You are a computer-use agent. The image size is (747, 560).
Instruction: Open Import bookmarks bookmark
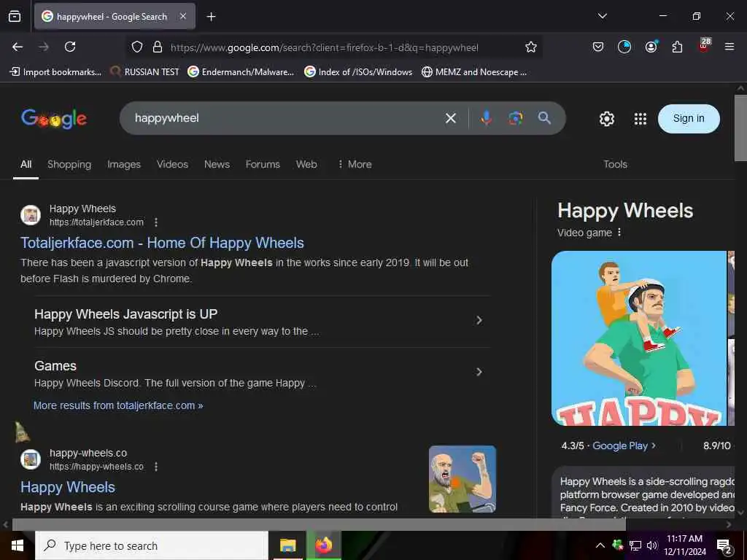tap(55, 72)
